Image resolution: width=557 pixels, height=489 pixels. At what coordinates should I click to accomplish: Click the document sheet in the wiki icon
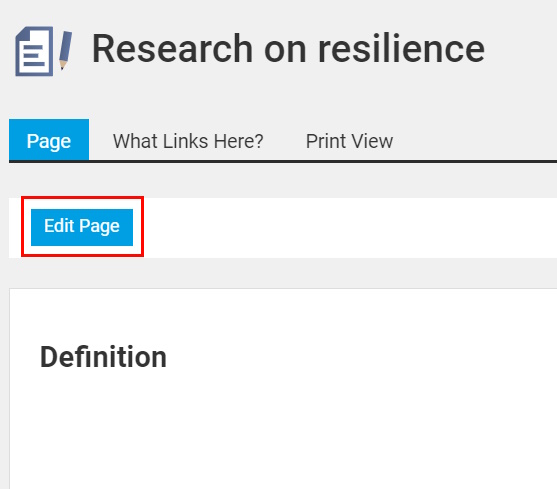pos(34,51)
